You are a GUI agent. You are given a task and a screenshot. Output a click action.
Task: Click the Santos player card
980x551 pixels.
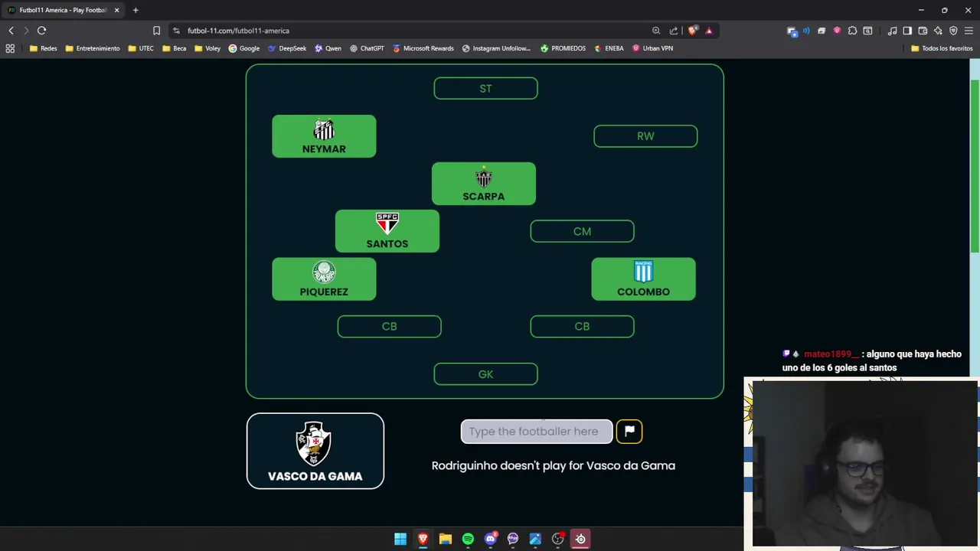[387, 231]
